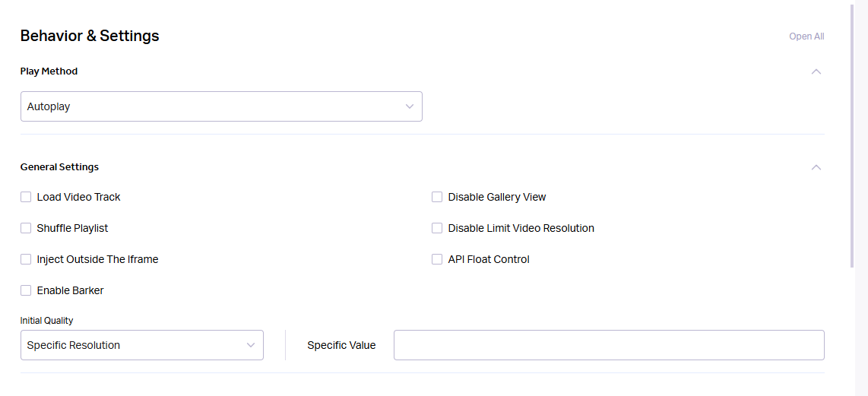Viewport: 868px width, 396px height.
Task: Tick Inject Outside The Iframe checkbox
Action: [26, 258]
